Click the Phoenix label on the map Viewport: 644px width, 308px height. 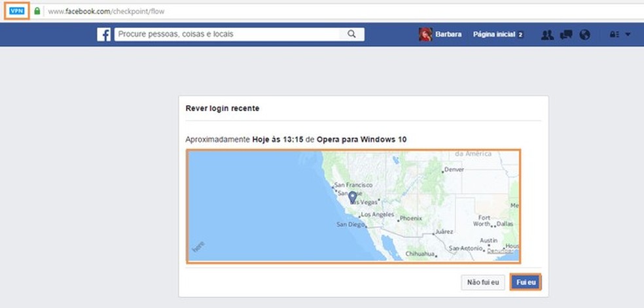pyautogui.click(x=411, y=218)
